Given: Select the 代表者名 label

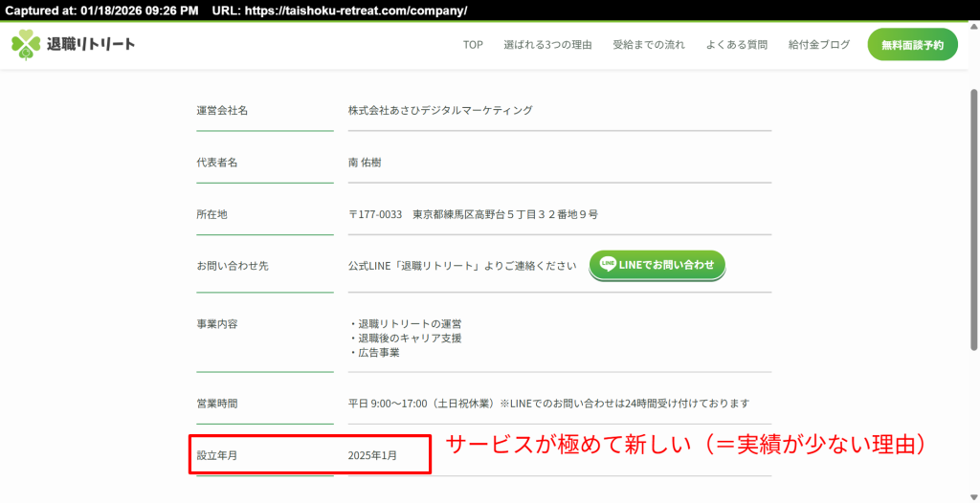Looking at the screenshot, I should 217,163.
